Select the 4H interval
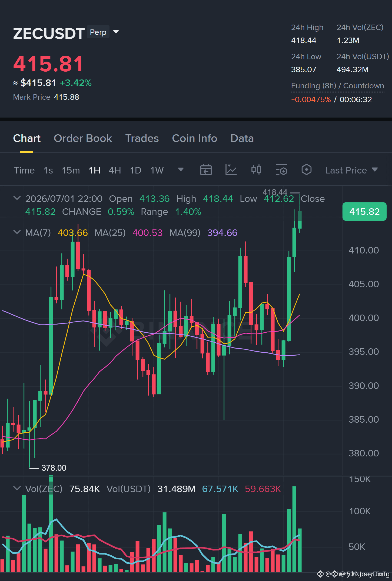 115,170
